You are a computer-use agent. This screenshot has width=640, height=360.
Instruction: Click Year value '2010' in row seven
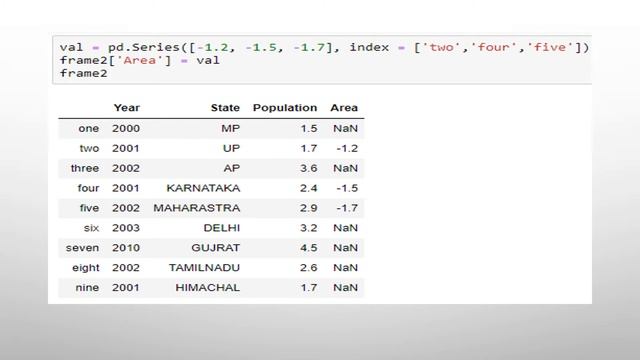pos(126,248)
